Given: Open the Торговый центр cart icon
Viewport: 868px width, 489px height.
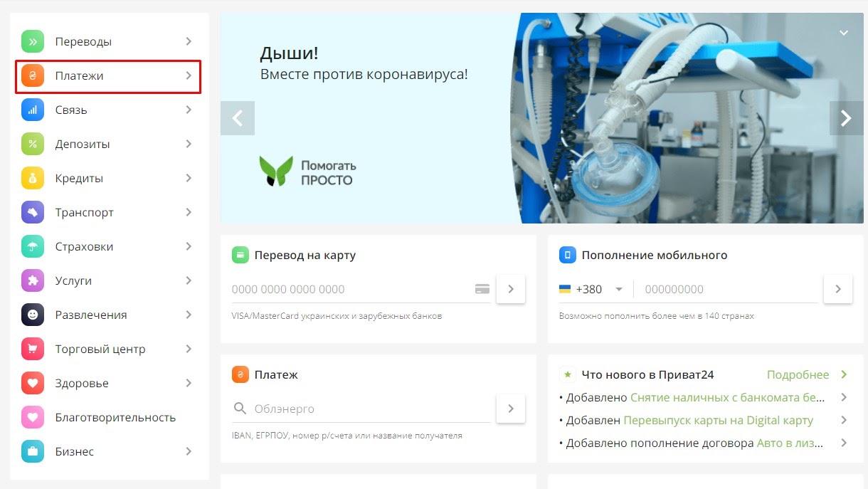Looking at the screenshot, I should tap(33, 349).
